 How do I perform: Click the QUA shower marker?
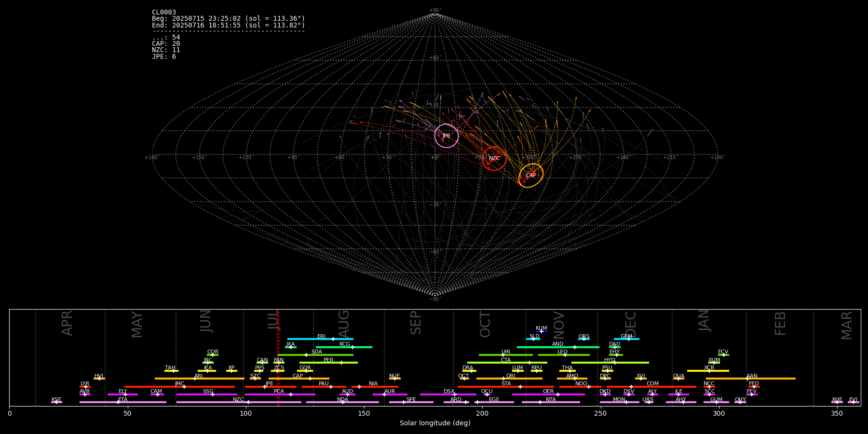[678, 379]
